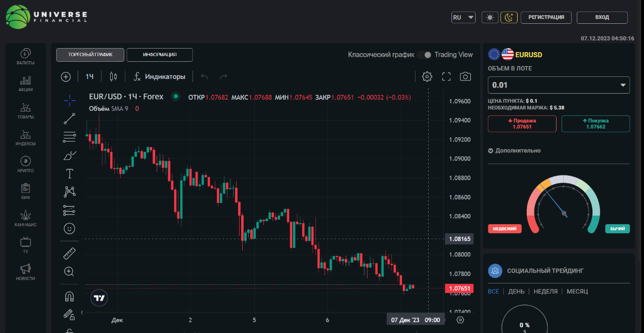Expand the Дополнительно section
Viewport: 644px width, 333px height.
tap(514, 151)
